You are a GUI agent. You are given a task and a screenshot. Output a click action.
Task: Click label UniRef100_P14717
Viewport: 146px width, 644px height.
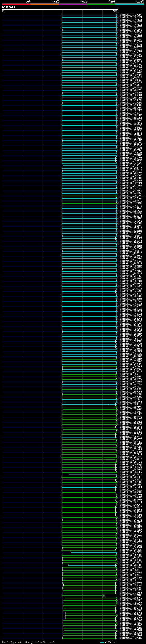131,562
